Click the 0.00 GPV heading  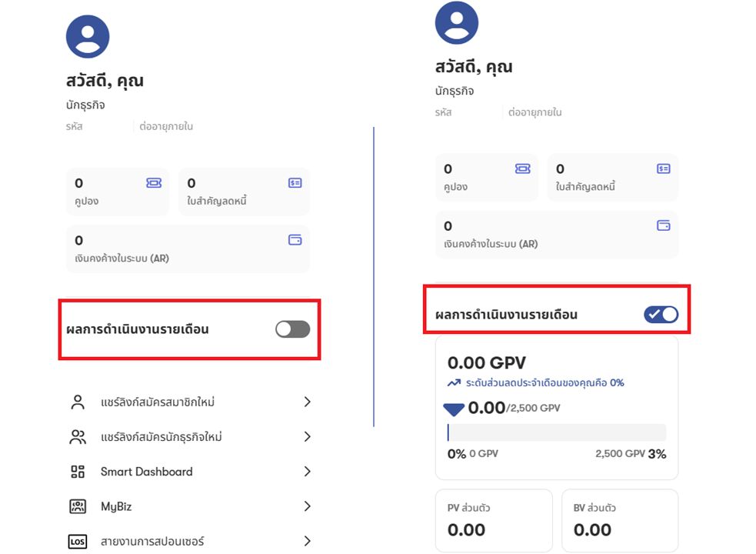[487, 362]
